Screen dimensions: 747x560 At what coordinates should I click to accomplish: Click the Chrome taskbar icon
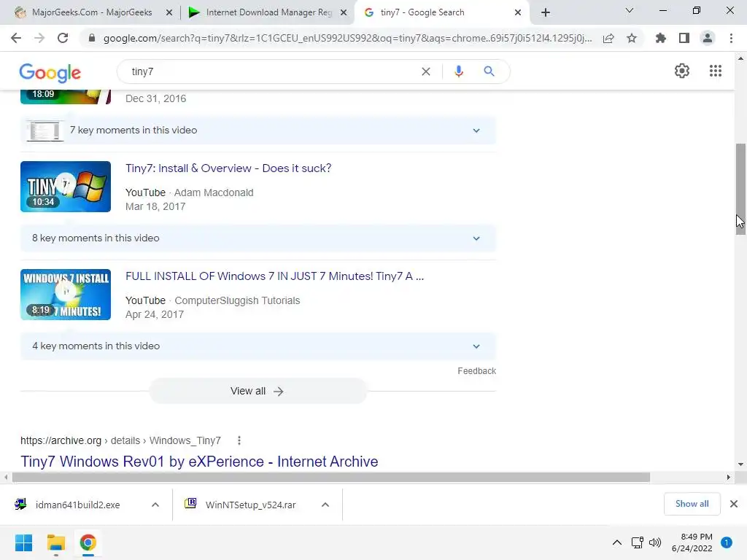88,542
